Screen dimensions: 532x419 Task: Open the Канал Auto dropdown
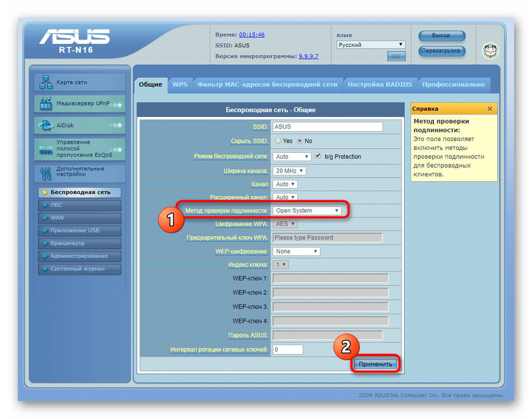(x=285, y=184)
